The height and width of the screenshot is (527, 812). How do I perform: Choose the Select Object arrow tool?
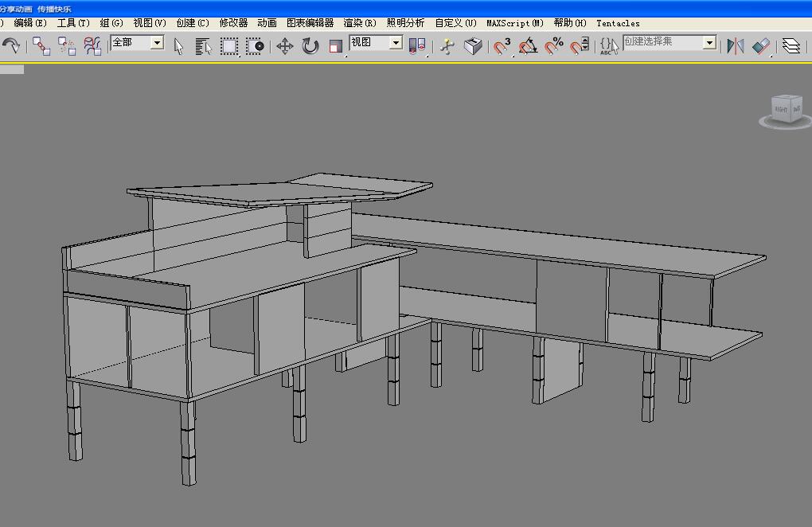click(179, 46)
